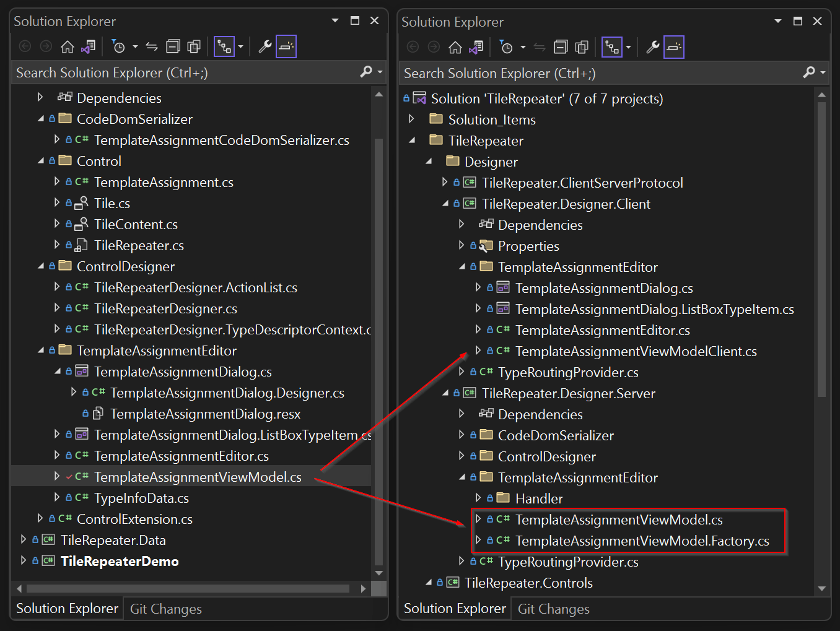The width and height of the screenshot is (840, 631).
Task: Expand the Handler folder node
Action: point(478,498)
